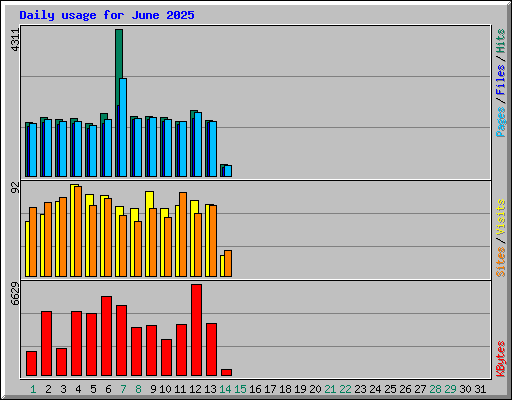Click the "Sites" legend label
Viewport: 512px width, 400px height.
(500, 262)
